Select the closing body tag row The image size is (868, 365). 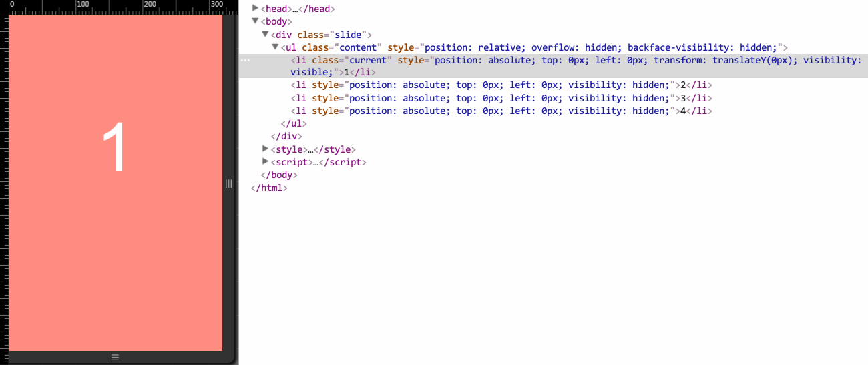(x=279, y=175)
